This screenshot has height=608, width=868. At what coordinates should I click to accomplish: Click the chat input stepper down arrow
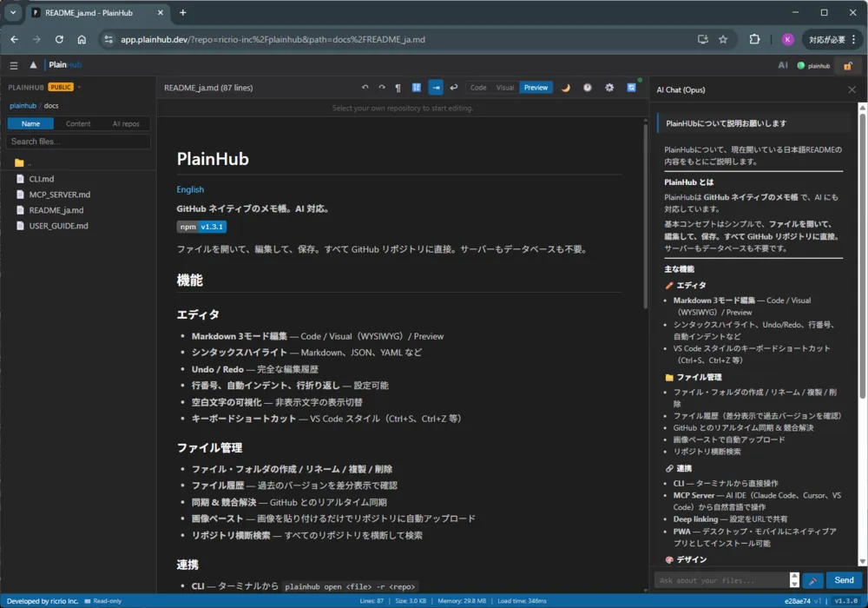click(x=794, y=584)
